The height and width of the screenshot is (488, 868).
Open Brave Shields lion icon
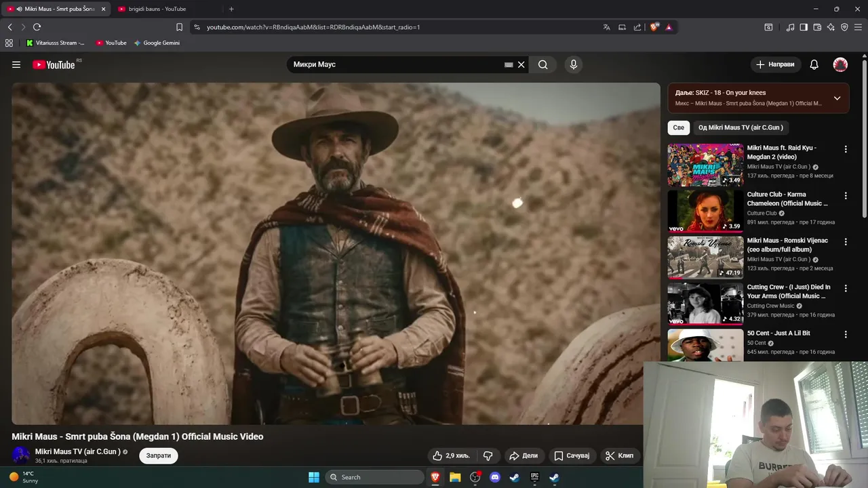(654, 27)
